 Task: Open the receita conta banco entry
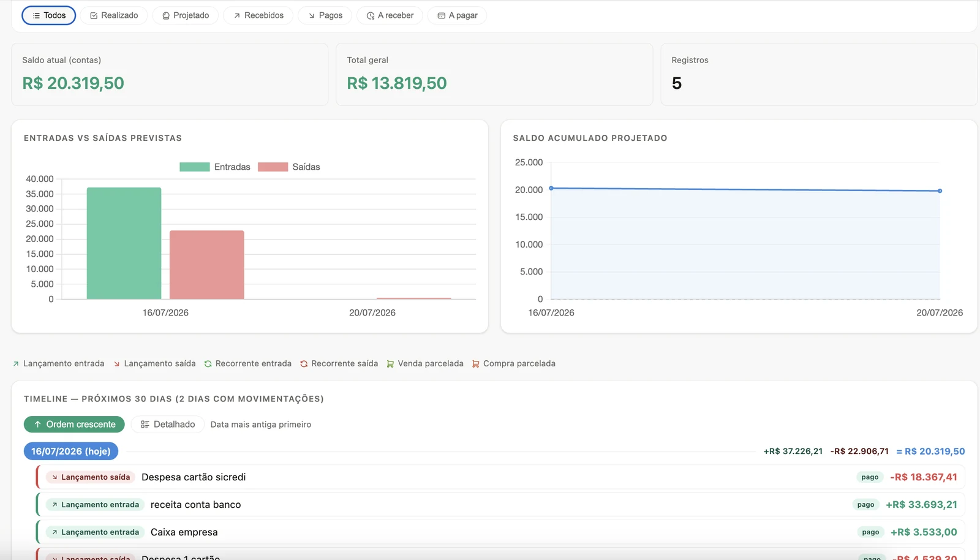tap(500, 504)
